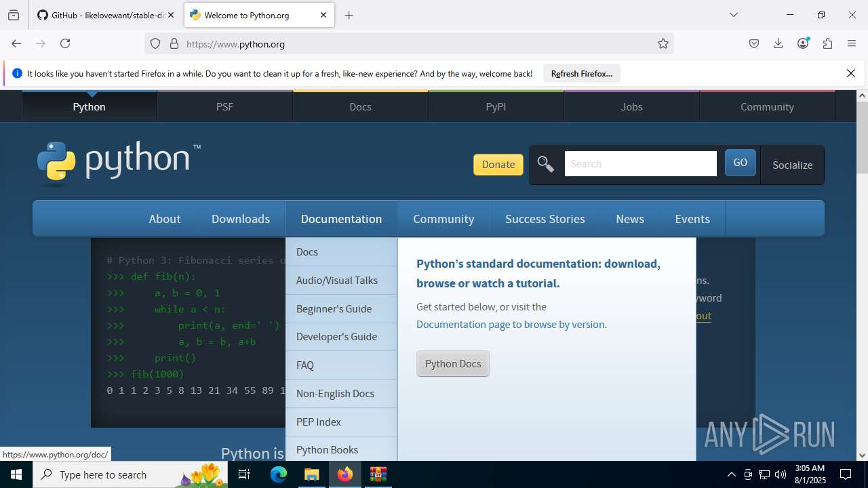This screenshot has height=488, width=868.
Task: Select the Docs top tab
Action: point(360,106)
